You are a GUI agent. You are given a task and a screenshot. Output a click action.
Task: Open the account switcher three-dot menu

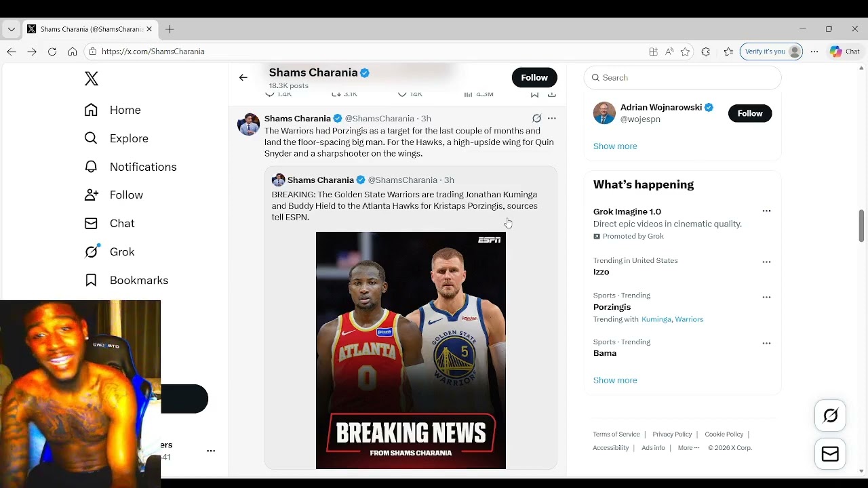tap(211, 451)
